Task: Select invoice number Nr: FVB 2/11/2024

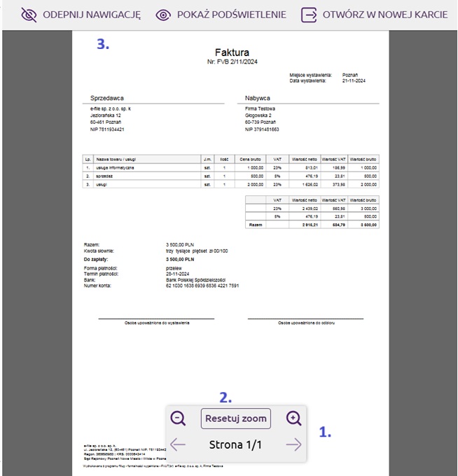Action: [x=233, y=62]
